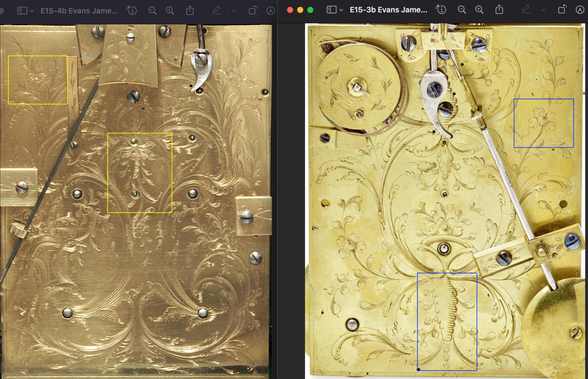Open markup toolbar in E15-3b window
This screenshot has height=379, width=588.
click(x=580, y=10)
